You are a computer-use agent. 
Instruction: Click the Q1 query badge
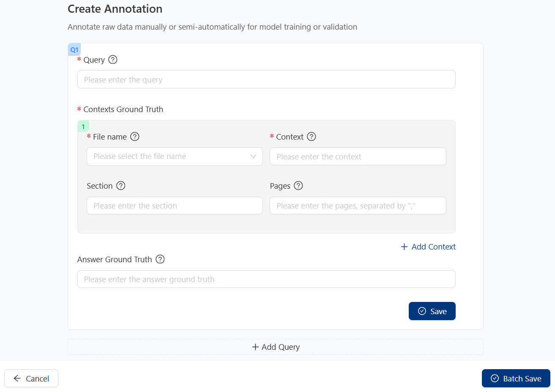tap(74, 49)
